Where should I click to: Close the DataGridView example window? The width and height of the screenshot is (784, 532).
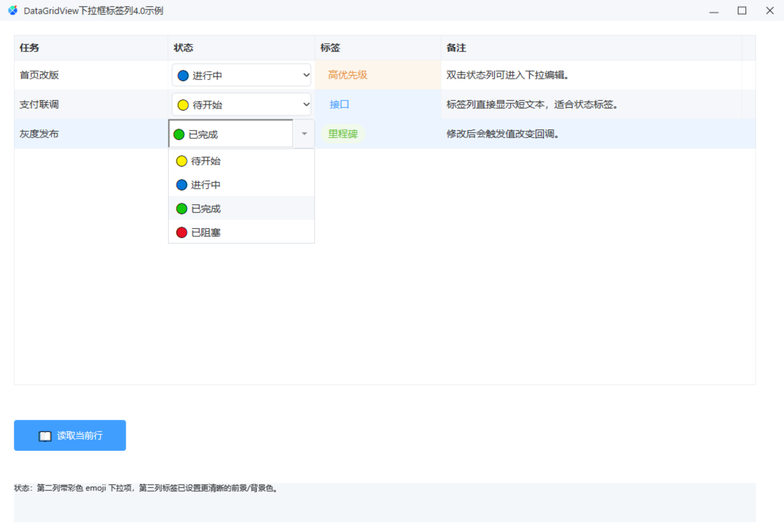(x=770, y=11)
